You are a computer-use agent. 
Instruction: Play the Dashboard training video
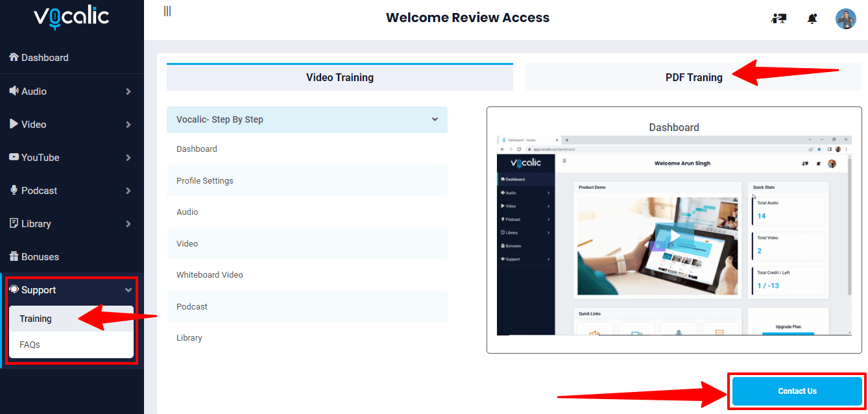(675, 236)
